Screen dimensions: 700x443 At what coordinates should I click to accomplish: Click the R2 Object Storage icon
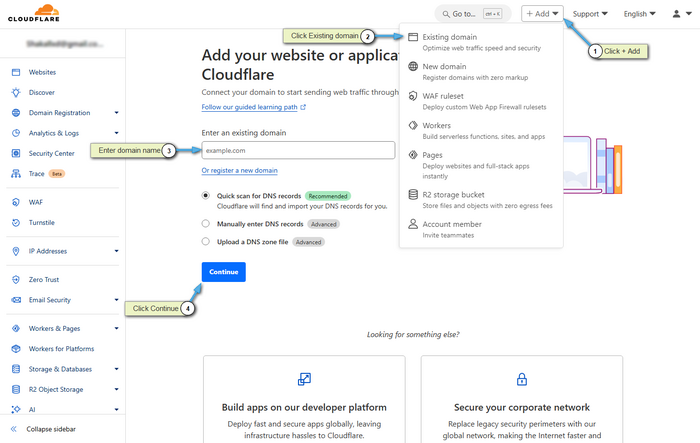16,389
